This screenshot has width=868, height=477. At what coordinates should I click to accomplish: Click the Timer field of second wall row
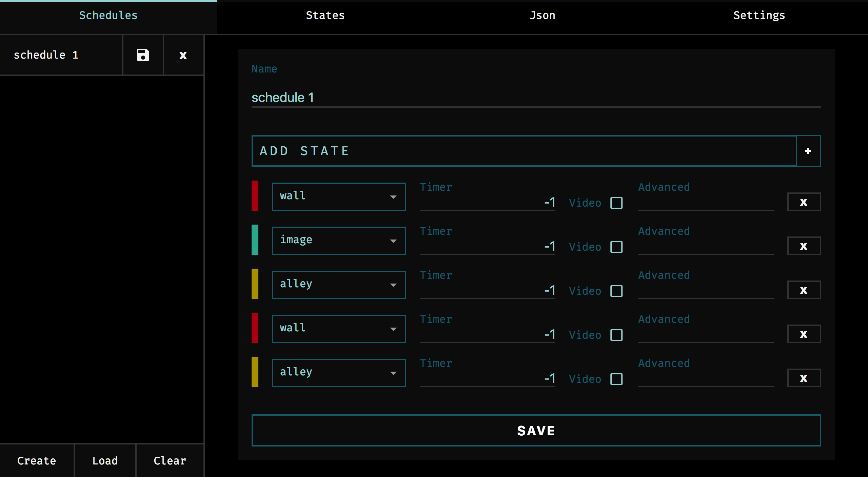point(487,335)
